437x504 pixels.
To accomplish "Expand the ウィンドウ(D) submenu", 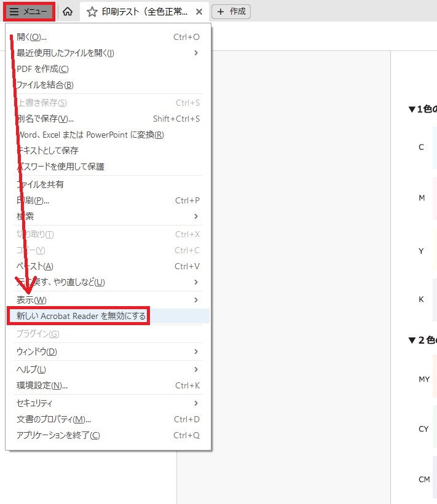I will pyautogui.click(x=195, y=352).
